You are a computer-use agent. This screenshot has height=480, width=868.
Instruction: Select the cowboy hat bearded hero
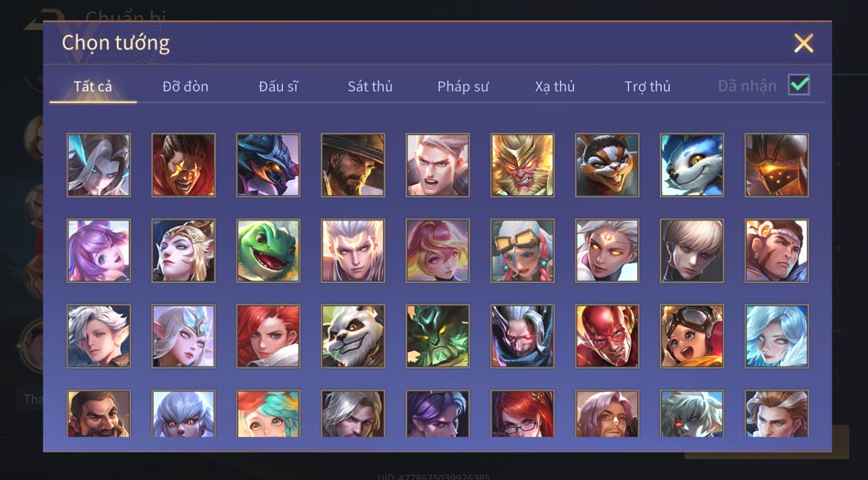(x=353, y=165)
